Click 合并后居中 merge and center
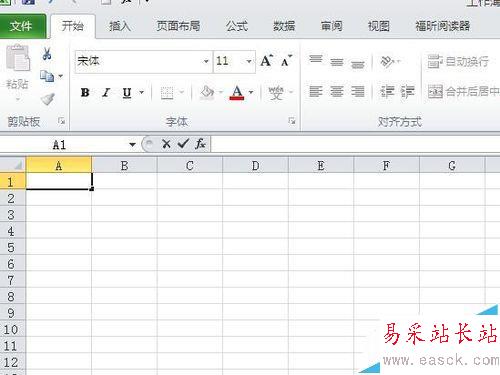 click(x=463, y=91)
